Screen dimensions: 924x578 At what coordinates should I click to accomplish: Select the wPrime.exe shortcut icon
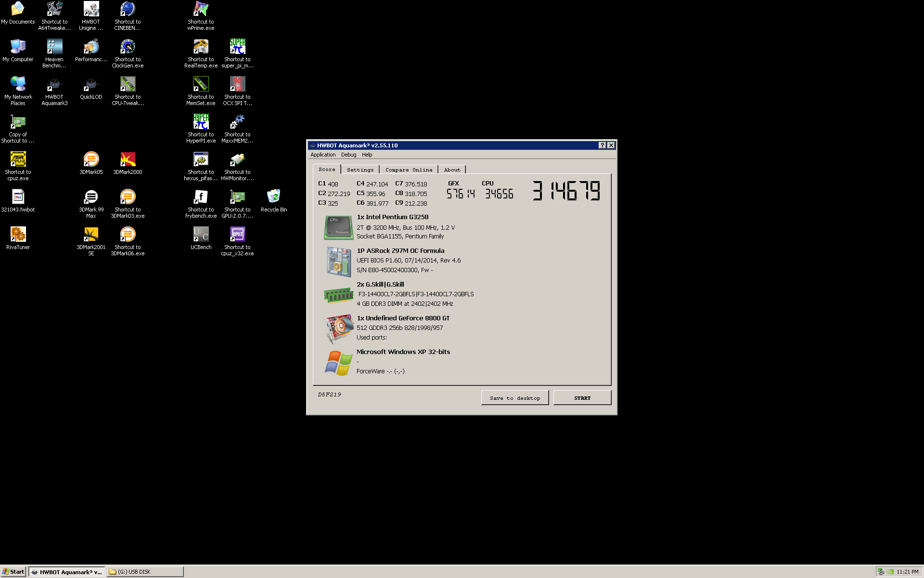click(201, 15)
